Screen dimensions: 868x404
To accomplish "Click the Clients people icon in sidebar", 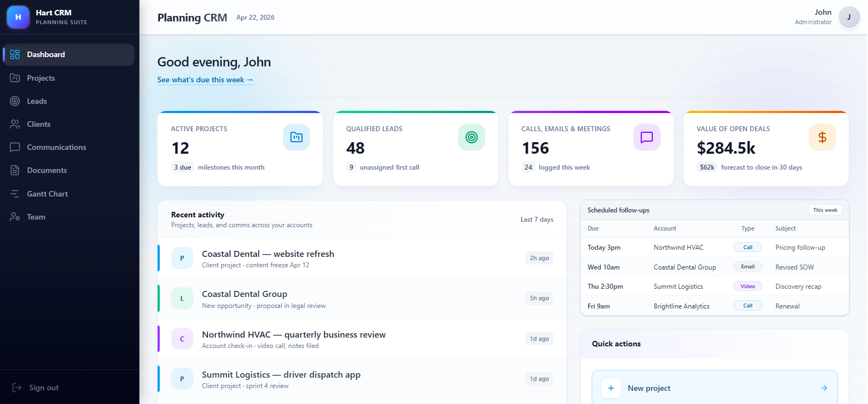I will (15, 124).
